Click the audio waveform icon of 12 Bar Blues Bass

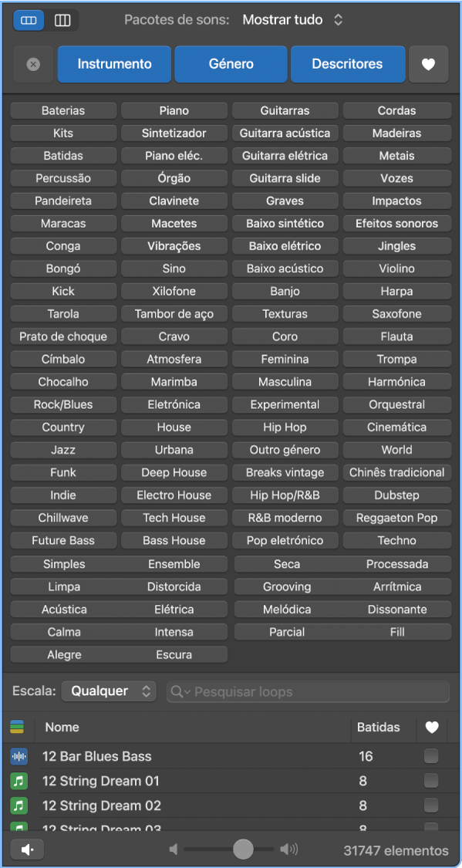pyautogui.click(x=17, y=756)
